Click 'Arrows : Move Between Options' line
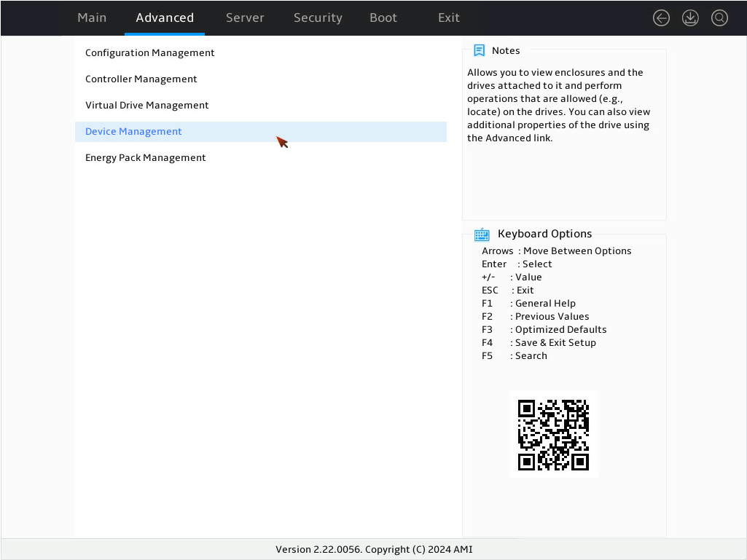 pyautogui.click(x=557, y=251)
